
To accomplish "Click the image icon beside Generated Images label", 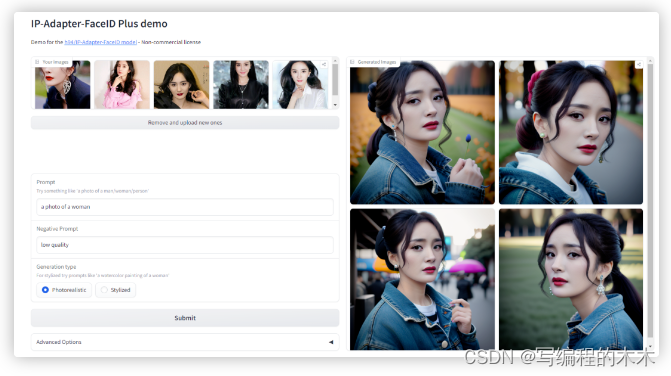I will click(x=352, y=62).
